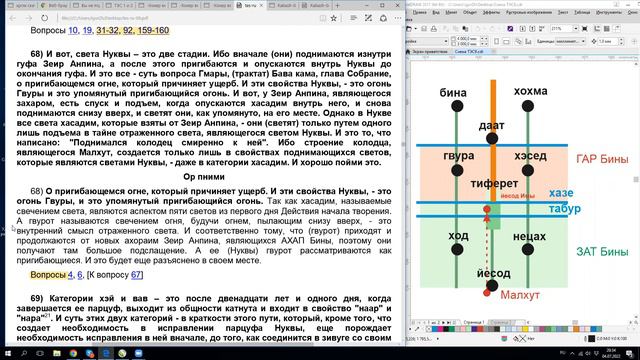
Task: Click the Publish to PDF icon in CorelDRAW
Action: [542, 29]
